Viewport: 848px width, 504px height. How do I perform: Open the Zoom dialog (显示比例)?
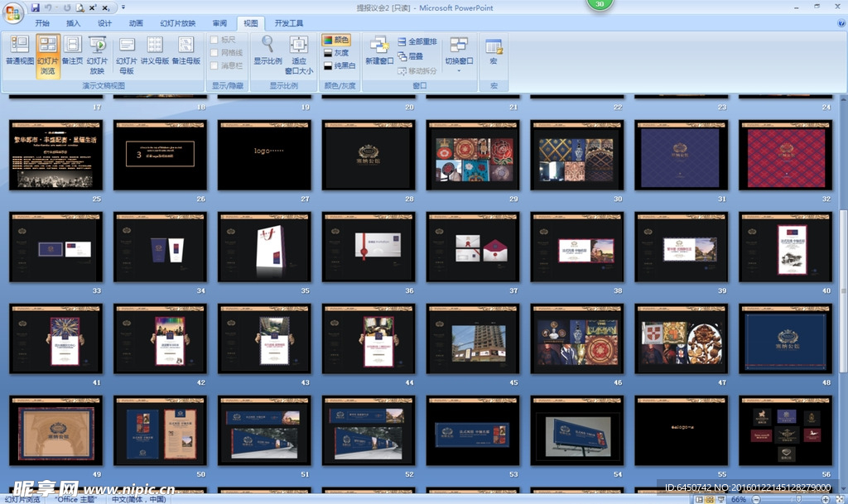(x=267, y=51)
